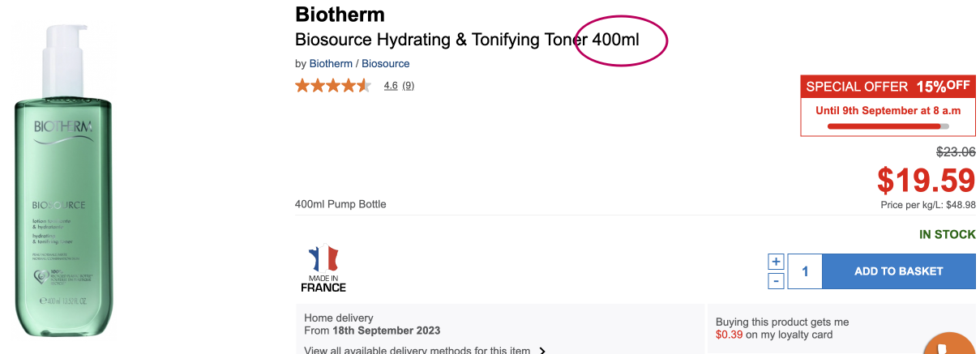
Task: Click the 4.6 rating score link
Action: 390,85
